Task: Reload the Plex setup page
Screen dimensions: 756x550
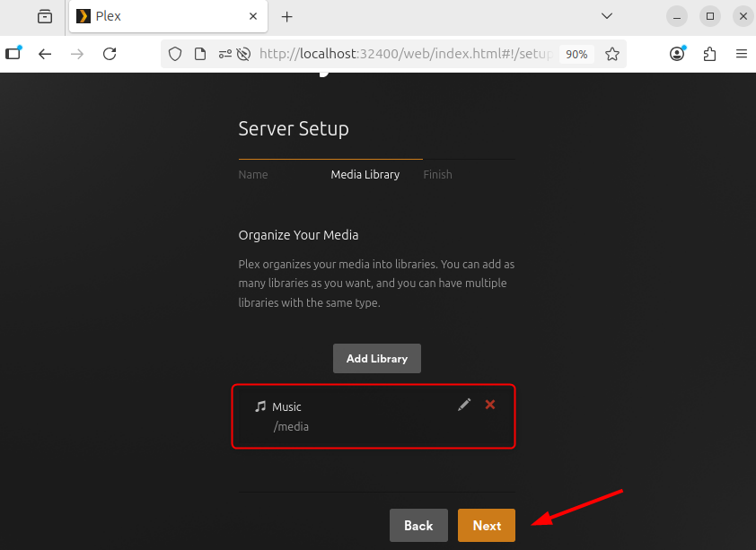Action: 110,54
